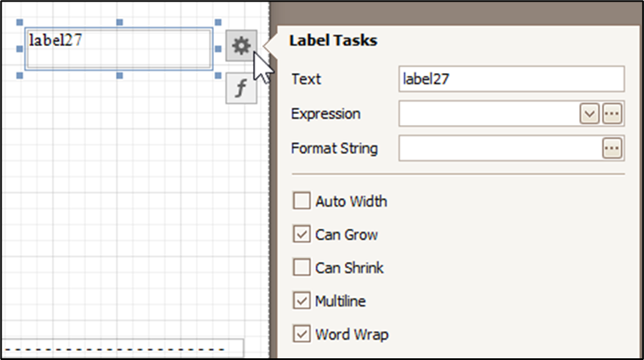Click the bottom-right resize handle of label27
The height and width of the screenshot is (360, 644).
218,76
